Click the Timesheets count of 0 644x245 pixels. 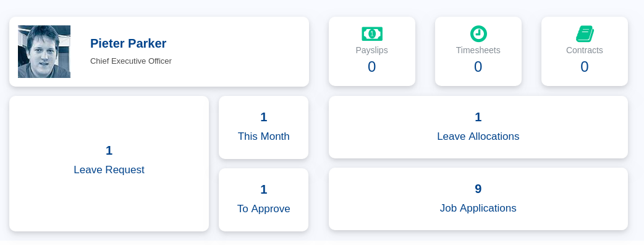(478, 67)
